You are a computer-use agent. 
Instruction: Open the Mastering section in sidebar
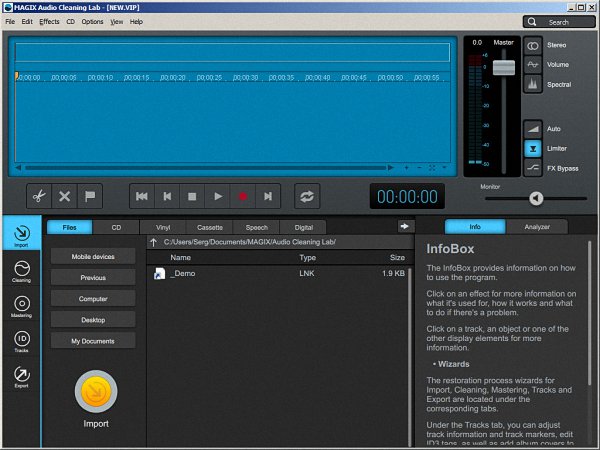point(21,307)
